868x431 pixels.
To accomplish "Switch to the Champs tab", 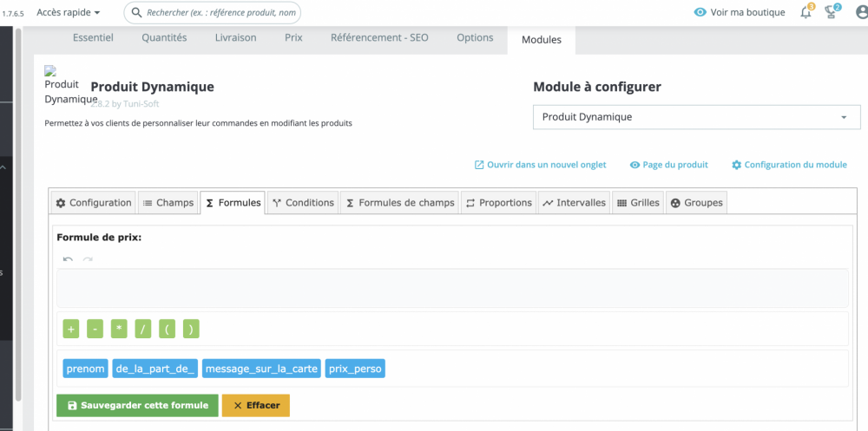I will tap(168, 203).
